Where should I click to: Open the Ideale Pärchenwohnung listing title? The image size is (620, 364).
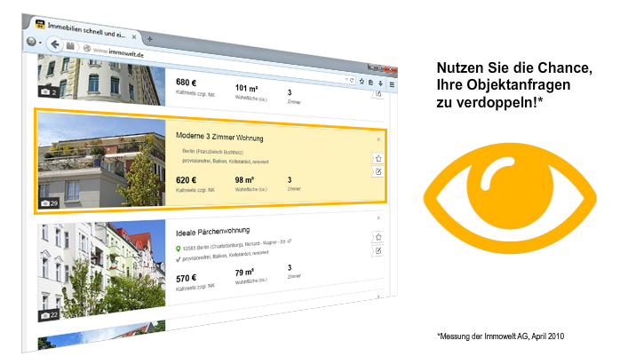tap(212, 231)
